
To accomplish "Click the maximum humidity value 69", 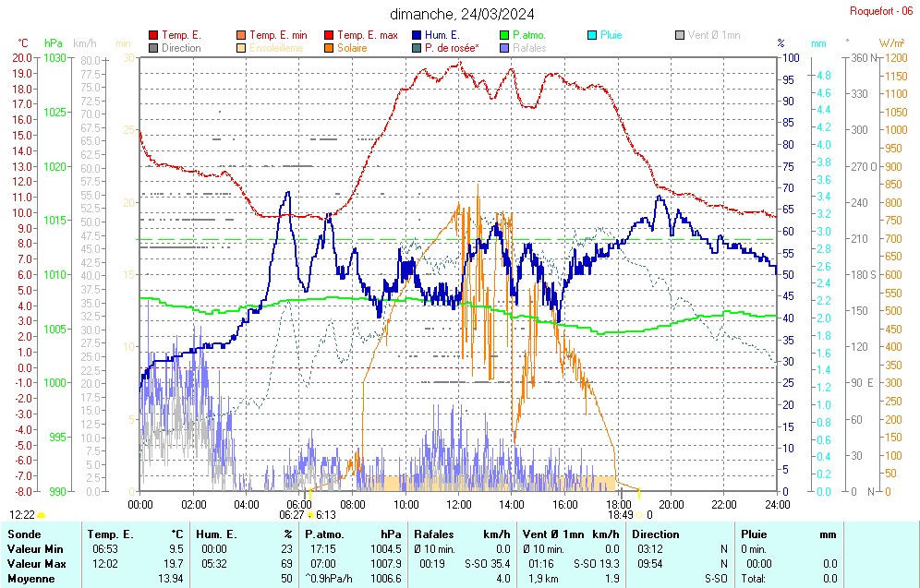I will click(286, 564).
